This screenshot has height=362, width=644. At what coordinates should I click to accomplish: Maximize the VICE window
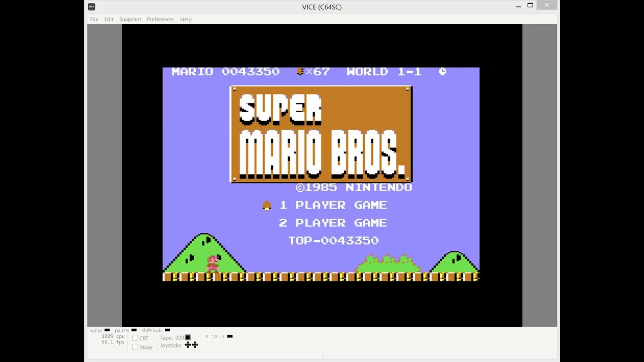(x=530, y=6)
